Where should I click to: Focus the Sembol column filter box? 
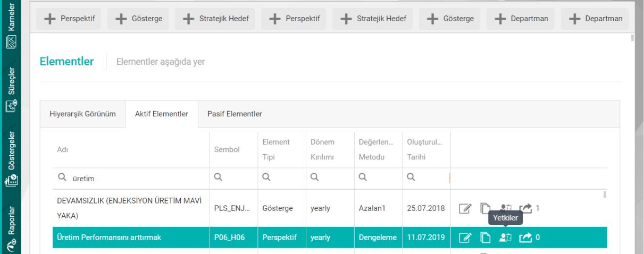[x=234, y=179]
